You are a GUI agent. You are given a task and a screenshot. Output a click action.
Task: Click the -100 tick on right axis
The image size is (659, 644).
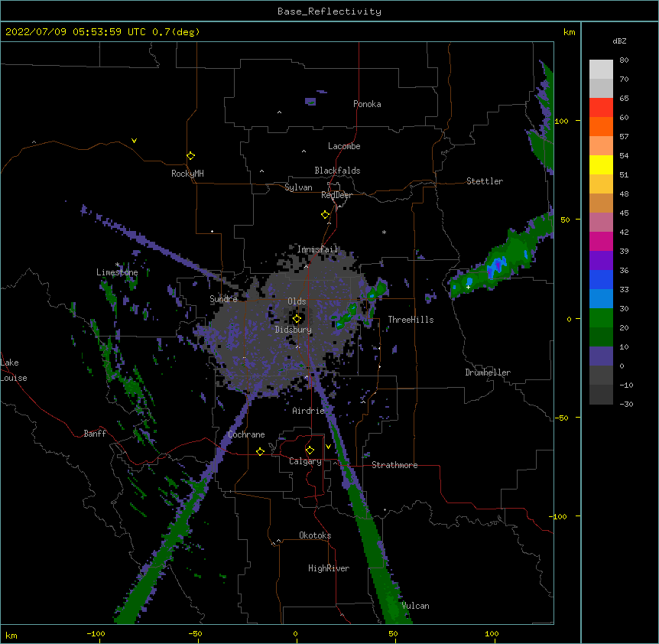click(559, 516)
